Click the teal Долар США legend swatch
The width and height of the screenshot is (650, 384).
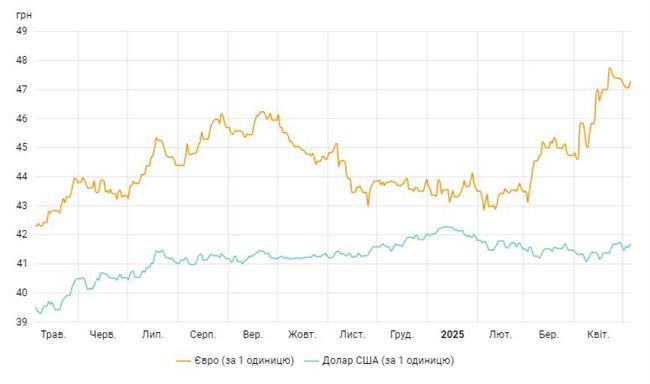click(311, 361)
